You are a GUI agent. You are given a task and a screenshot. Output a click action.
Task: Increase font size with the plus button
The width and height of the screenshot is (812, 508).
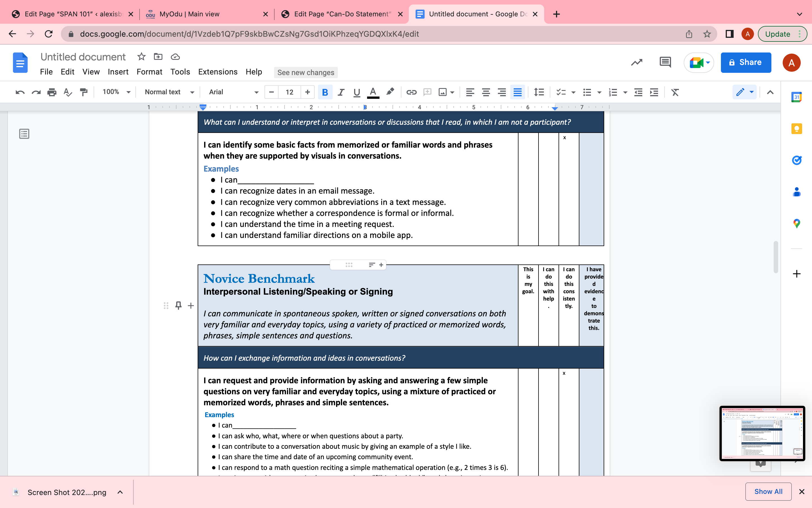click(x=307, y=92)
